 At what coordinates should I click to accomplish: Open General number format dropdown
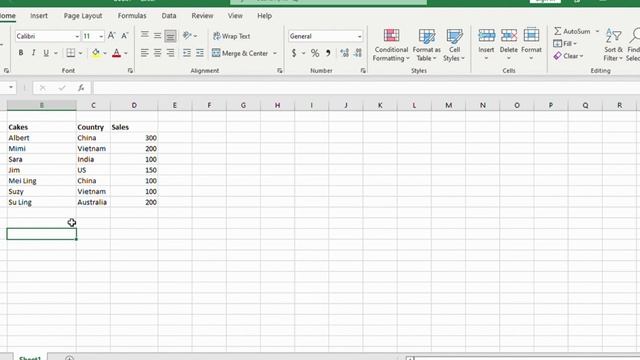(x=359, y=36)
